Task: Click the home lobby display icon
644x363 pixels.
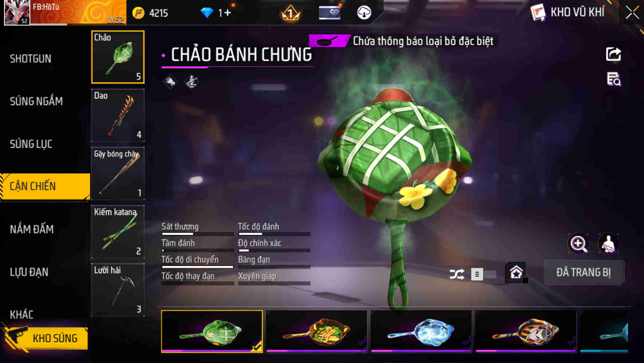Action: pos(516,272)
